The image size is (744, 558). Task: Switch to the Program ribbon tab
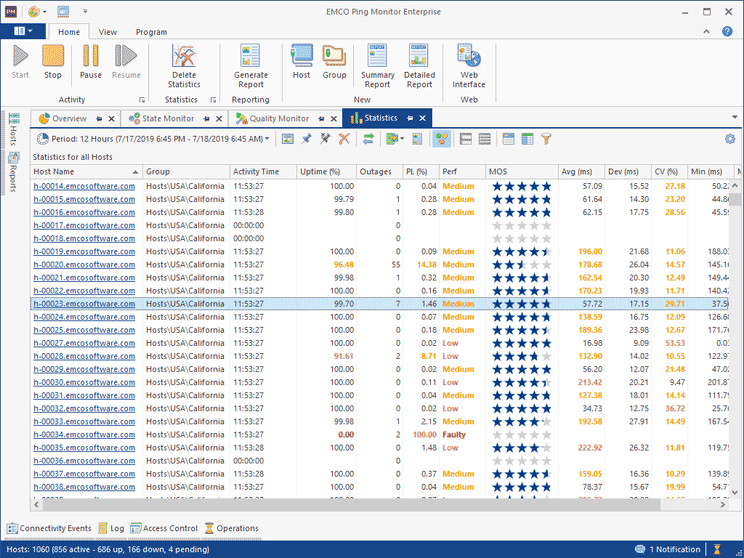tap(151, 32)
